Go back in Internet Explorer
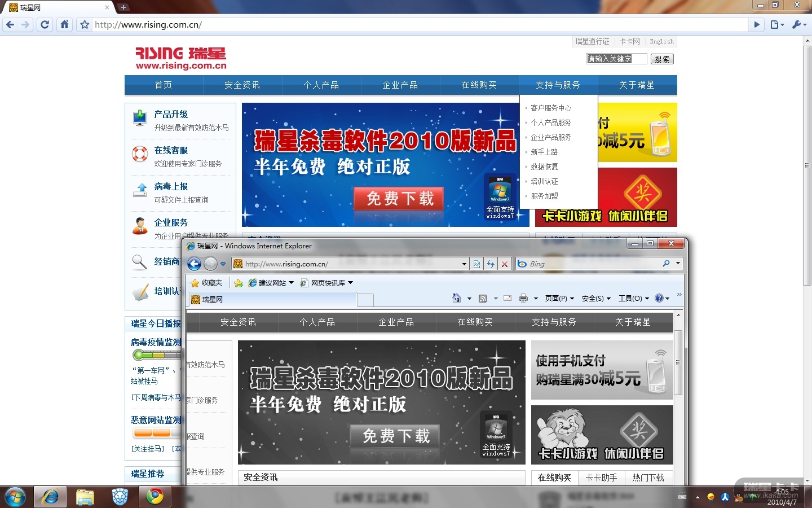 click(x=194, y=264)
